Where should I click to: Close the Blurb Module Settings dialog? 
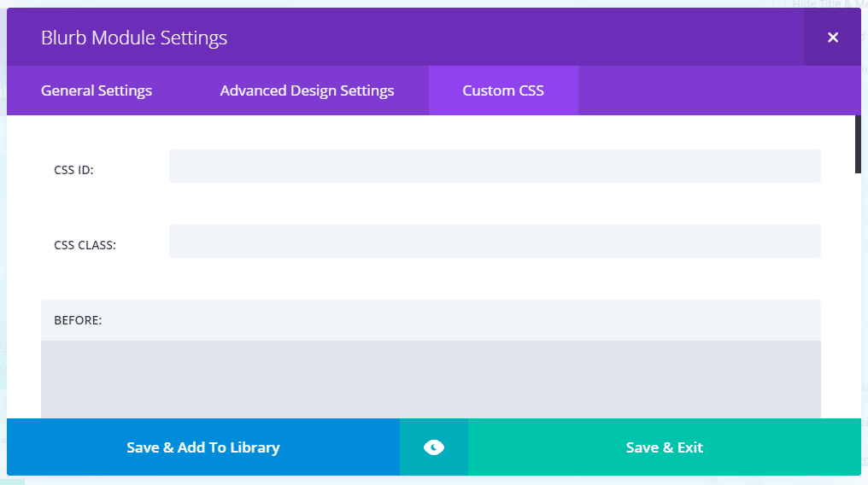coord(833,37)
